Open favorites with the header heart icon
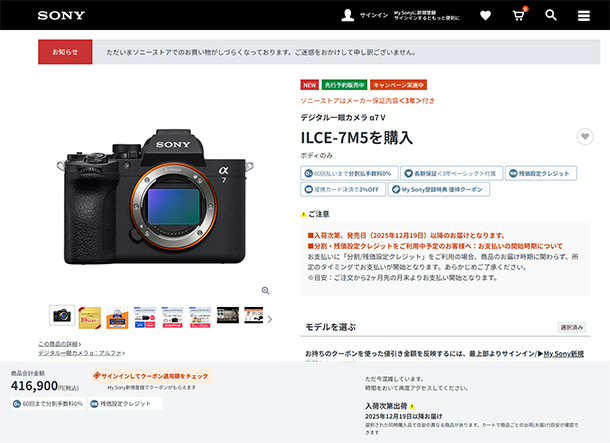This screenshot has width=610, height=443. pos(485,16)
